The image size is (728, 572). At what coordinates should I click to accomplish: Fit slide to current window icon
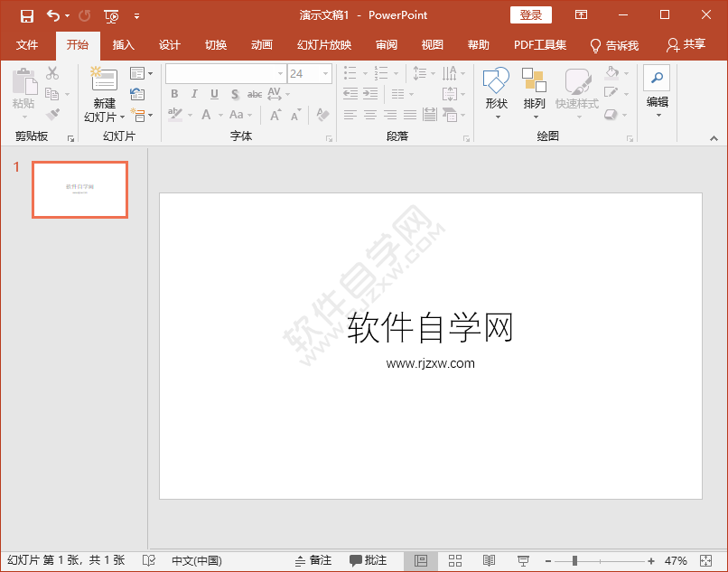point(705,561)
